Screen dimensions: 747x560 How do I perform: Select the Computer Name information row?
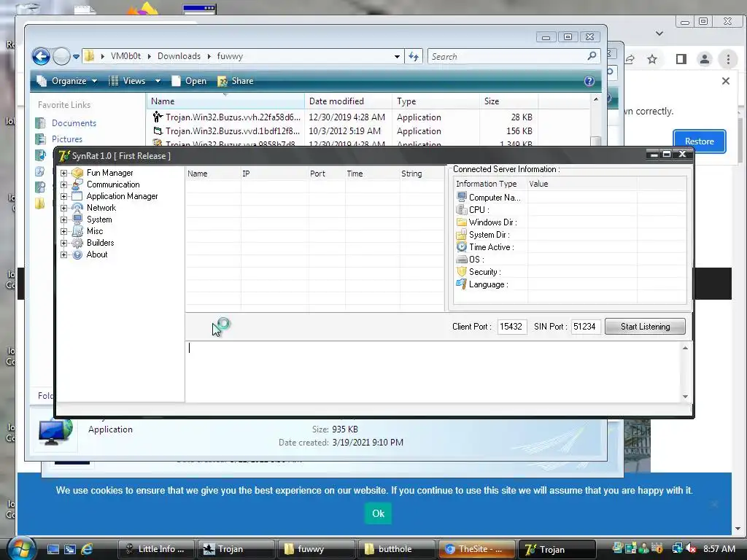570,197
